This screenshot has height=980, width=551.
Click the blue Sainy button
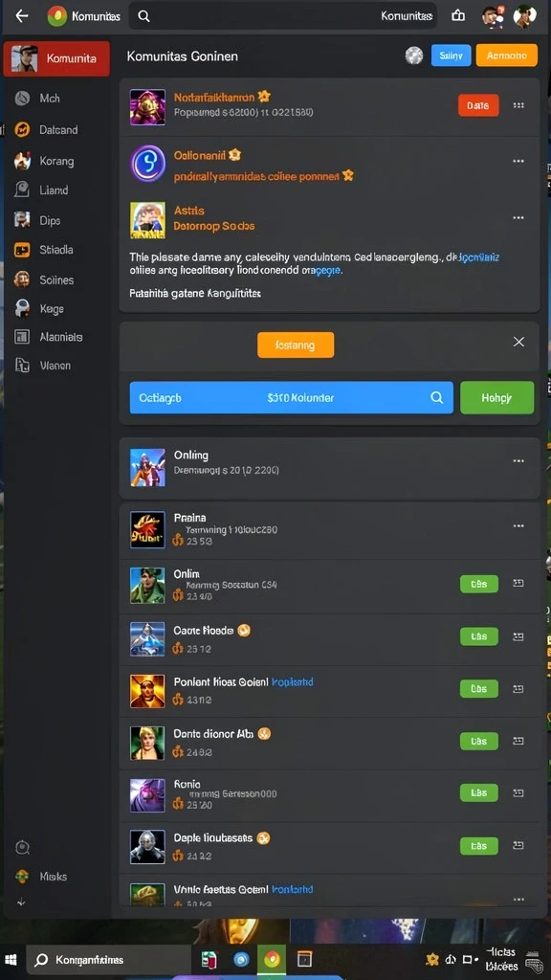[452, 56]
